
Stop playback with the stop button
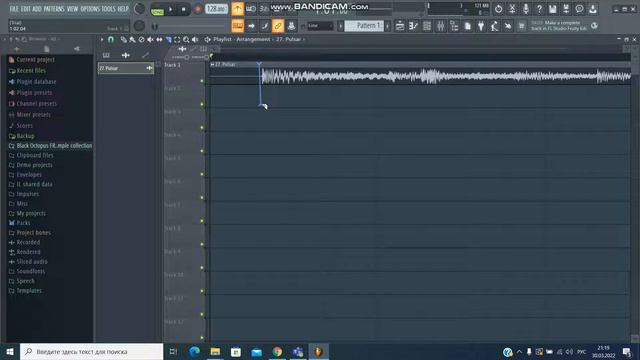pos(184,9)
